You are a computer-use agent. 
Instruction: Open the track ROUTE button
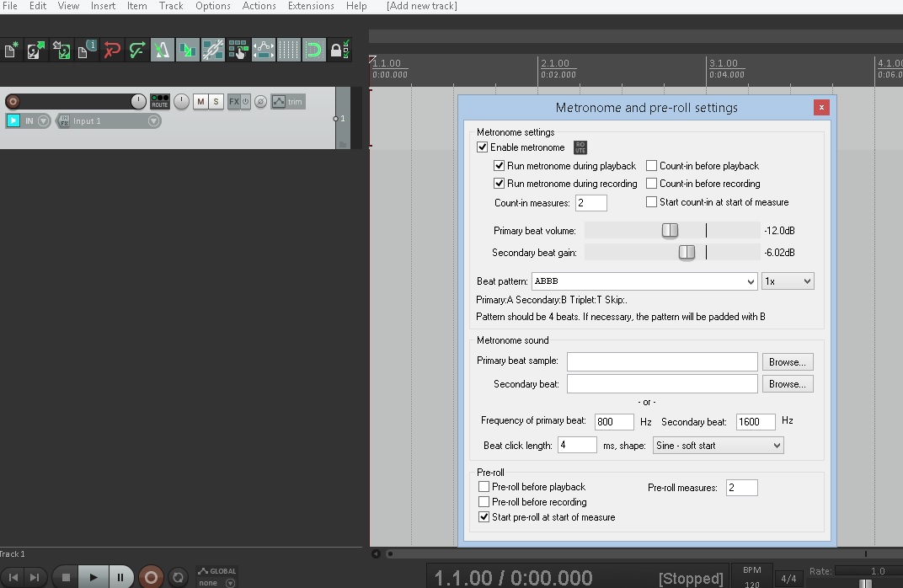159,102
